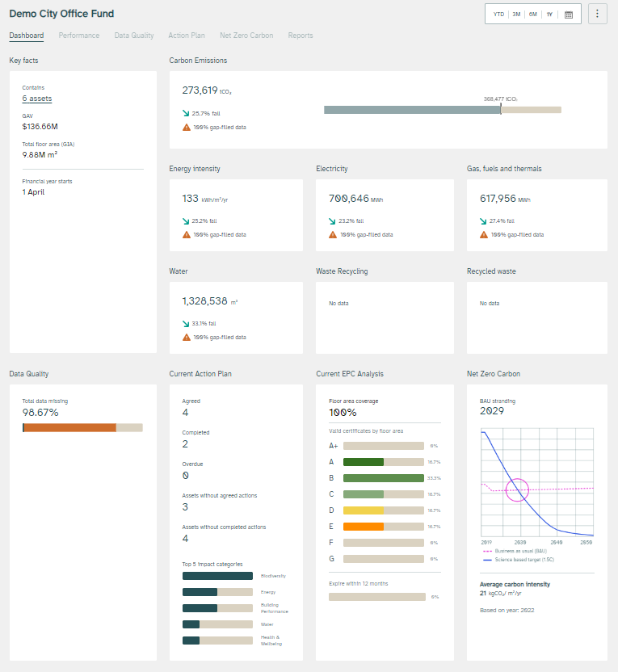The width and height of the screenshot is (618, 672).
Task: Choose the 6M time range option
Action: pyautogui.click(x=532, y=15)
